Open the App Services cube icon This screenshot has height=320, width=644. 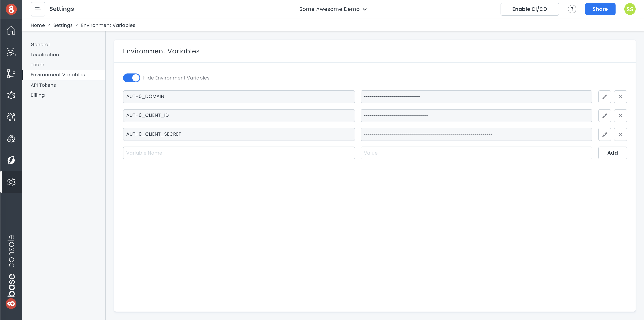[11, 139]
